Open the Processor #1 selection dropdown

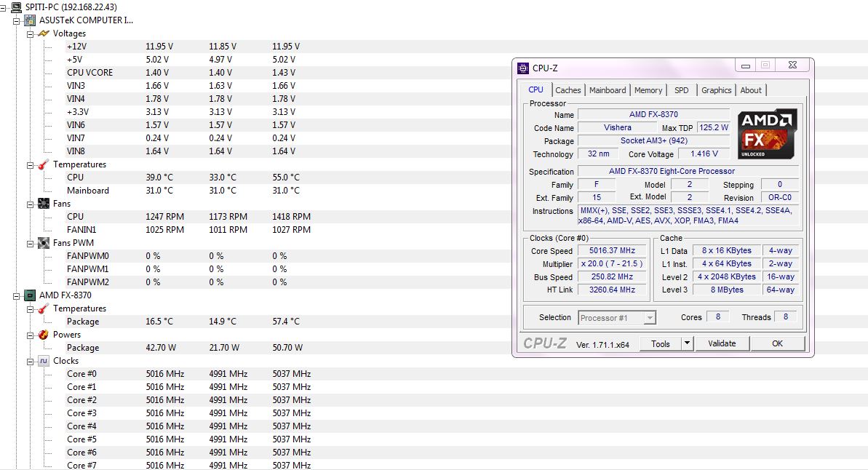coord(650,318)
